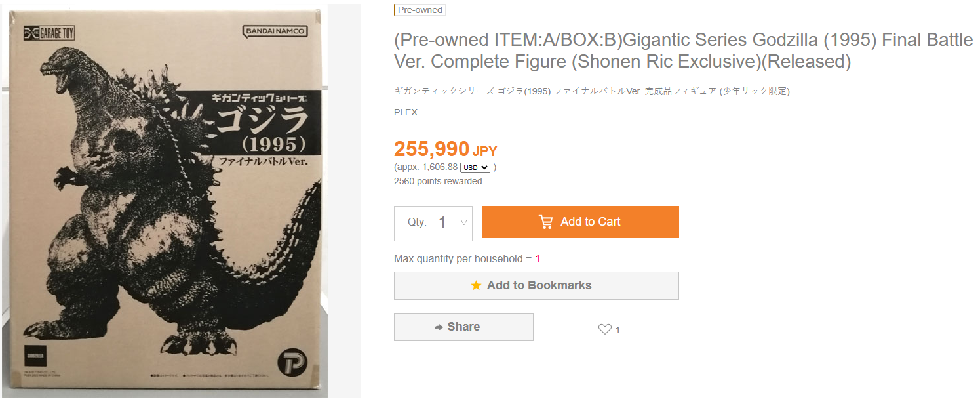Select Add to Bookmarks
Viewport: 980px width, 408px height.
pos(536,285)
